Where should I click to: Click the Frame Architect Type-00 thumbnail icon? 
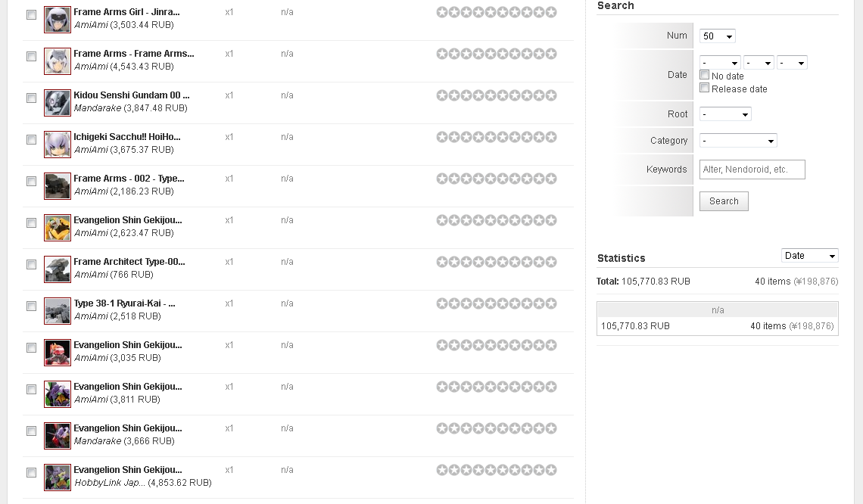coord(57,269)
